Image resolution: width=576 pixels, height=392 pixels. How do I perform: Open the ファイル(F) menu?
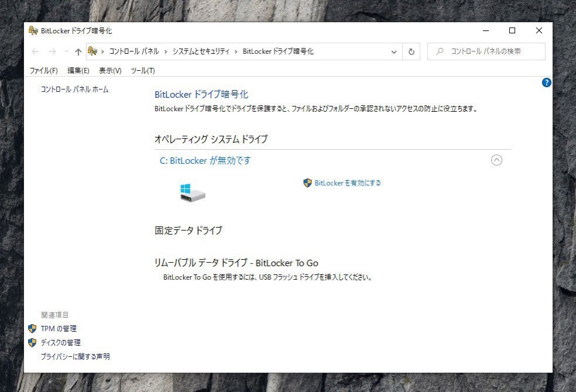(44, 70)
